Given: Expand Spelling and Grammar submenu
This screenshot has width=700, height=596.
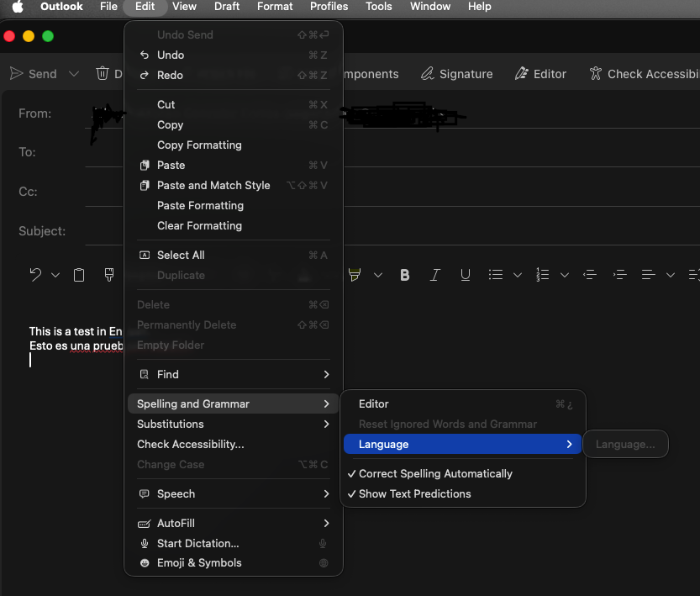Looking at the screenshot, I should pyautogui.click(x=233, y=403).
